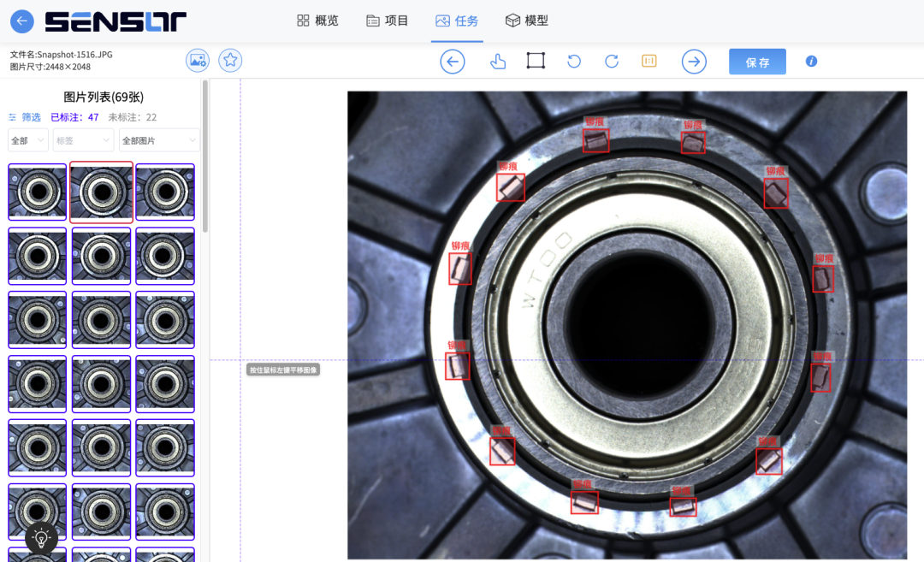The width and height of the screenshot is (924, 562).
Task: Click the 筛选 filter link
Action: 25,117
